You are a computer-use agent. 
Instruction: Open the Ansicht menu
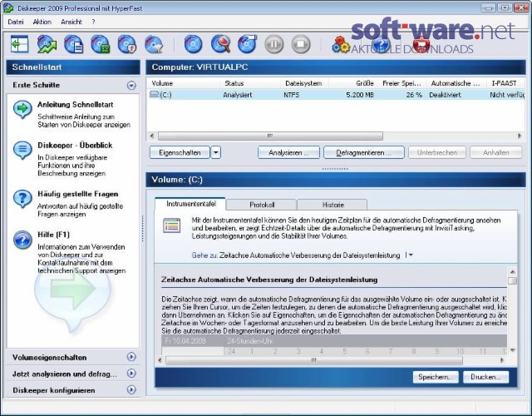tap(71, 22)
